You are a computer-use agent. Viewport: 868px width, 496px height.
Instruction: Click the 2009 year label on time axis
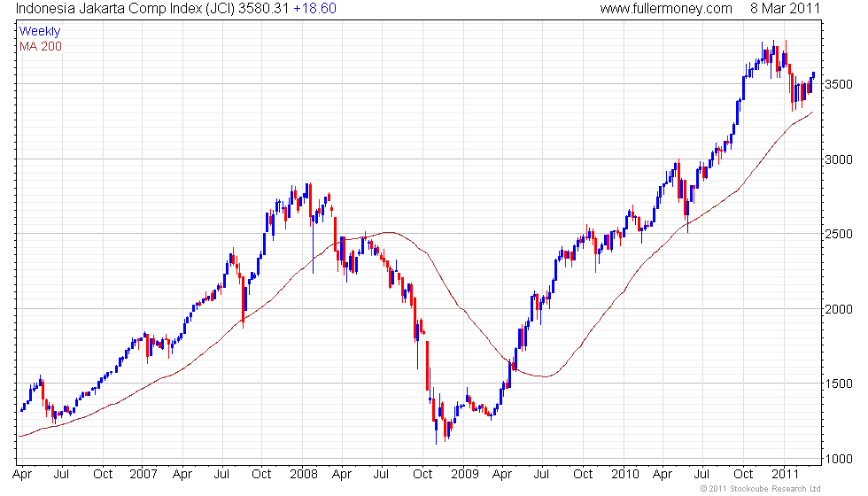[x=464, y=475]
